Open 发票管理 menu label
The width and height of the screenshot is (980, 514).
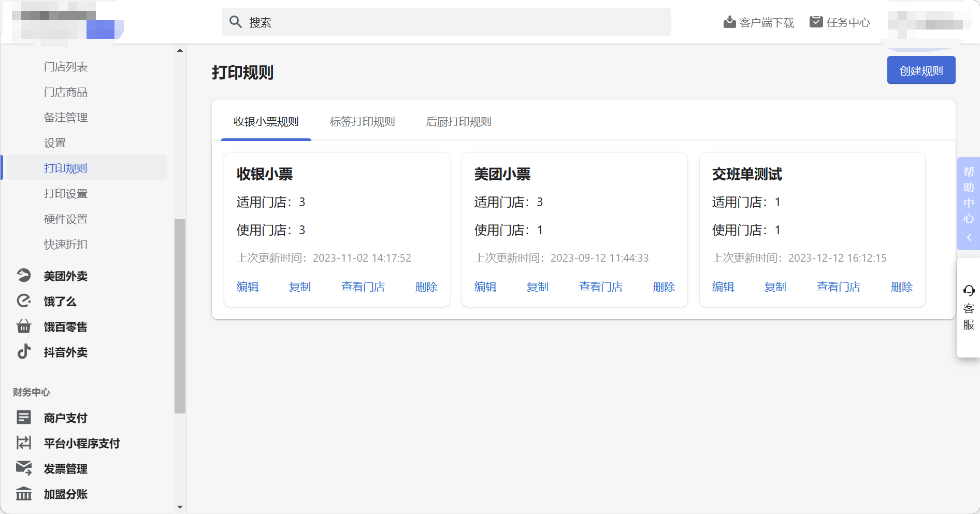(x=66, y=468)
